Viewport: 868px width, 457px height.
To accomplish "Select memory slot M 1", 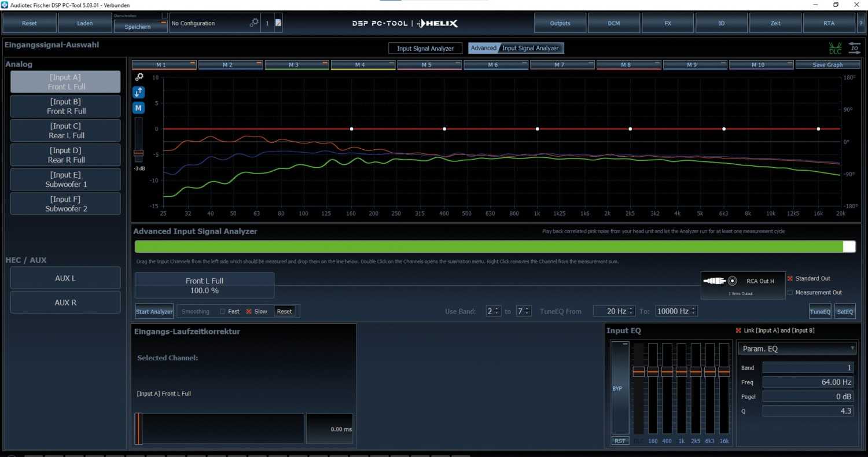I will click(164, 65).
